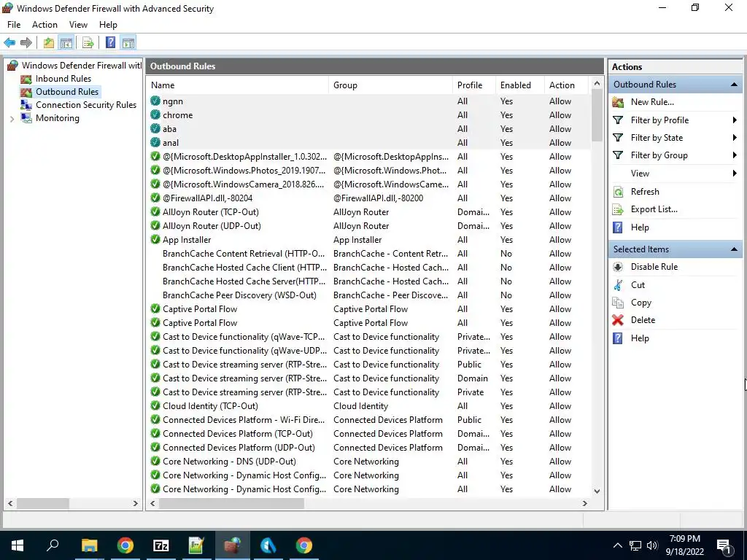This screenshot has height=560, width=747.
Task: Open the Filter by State submenu arrow
Action: coord(735,138)
